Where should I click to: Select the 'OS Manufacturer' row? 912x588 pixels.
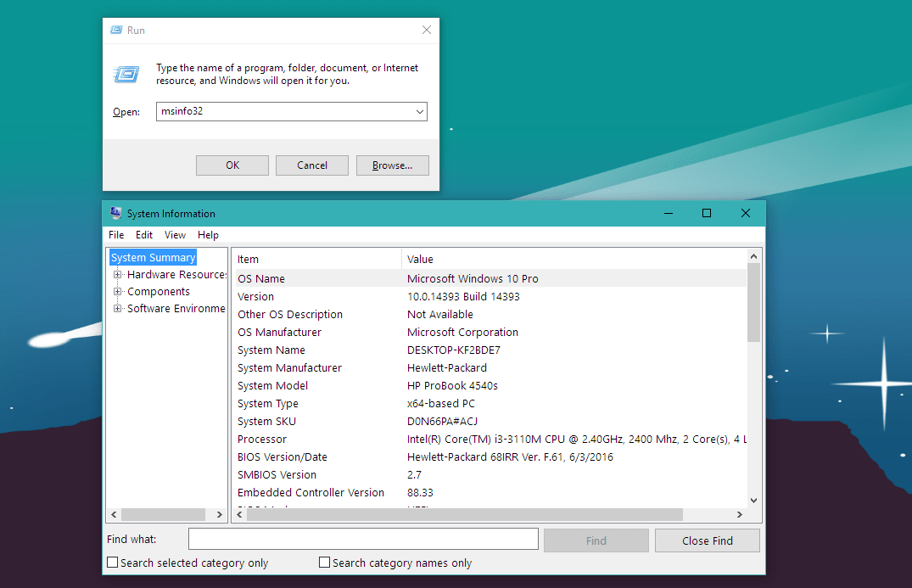pos(490,332)
